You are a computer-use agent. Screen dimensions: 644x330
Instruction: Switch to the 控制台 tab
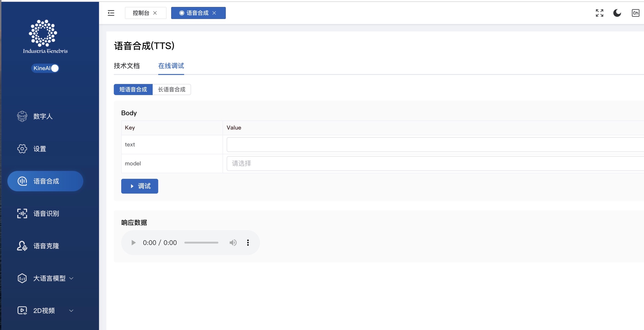tap(141, 13)
